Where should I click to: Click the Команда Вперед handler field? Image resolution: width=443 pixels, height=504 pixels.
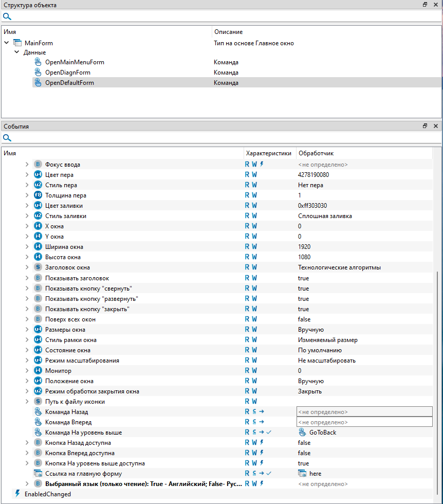364,422
